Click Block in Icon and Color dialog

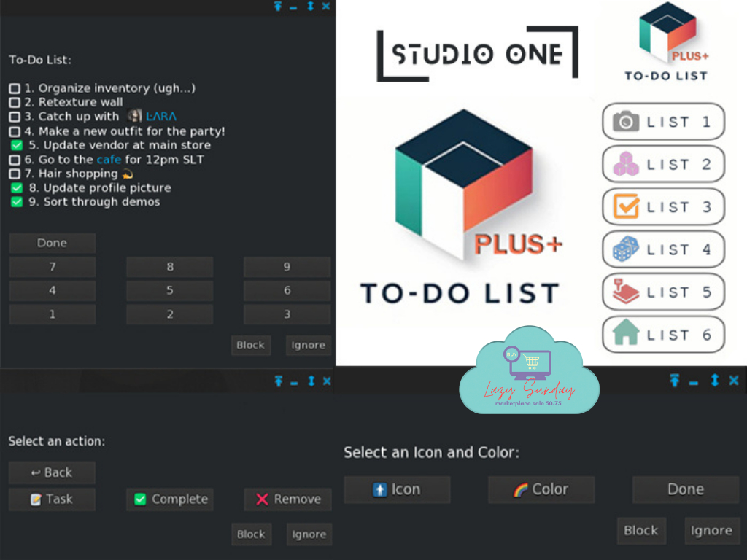click(x=641, y=531)
